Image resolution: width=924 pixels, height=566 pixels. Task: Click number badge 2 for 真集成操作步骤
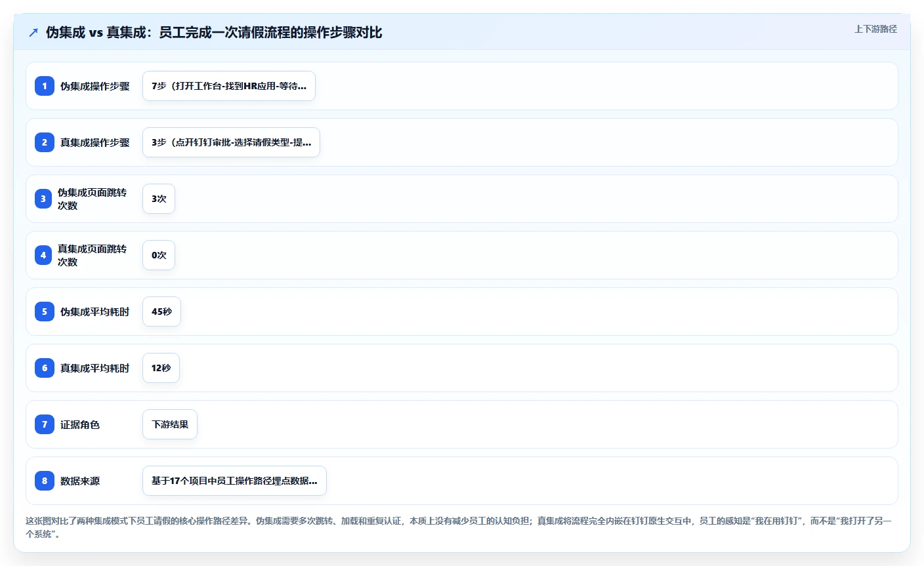coord(45,142)
